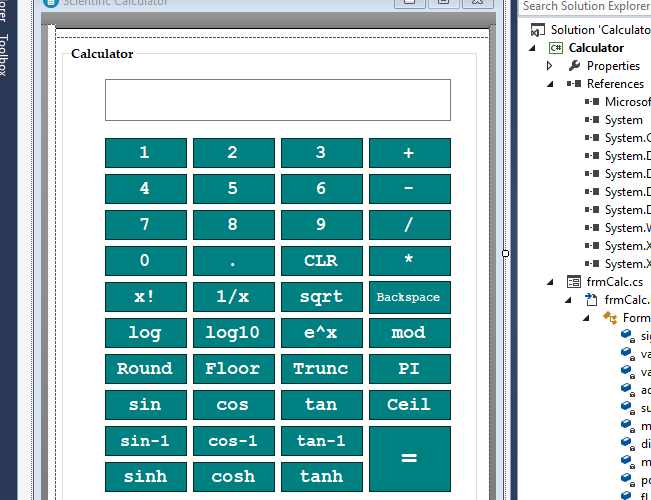Click the Backspace button
651x500 pixels.
410,297
